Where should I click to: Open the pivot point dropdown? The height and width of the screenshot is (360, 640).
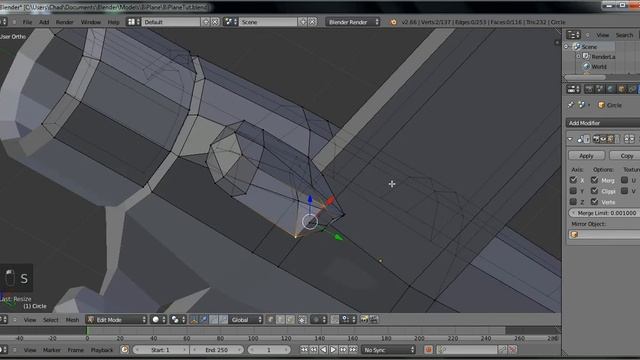tap(178, 320)
